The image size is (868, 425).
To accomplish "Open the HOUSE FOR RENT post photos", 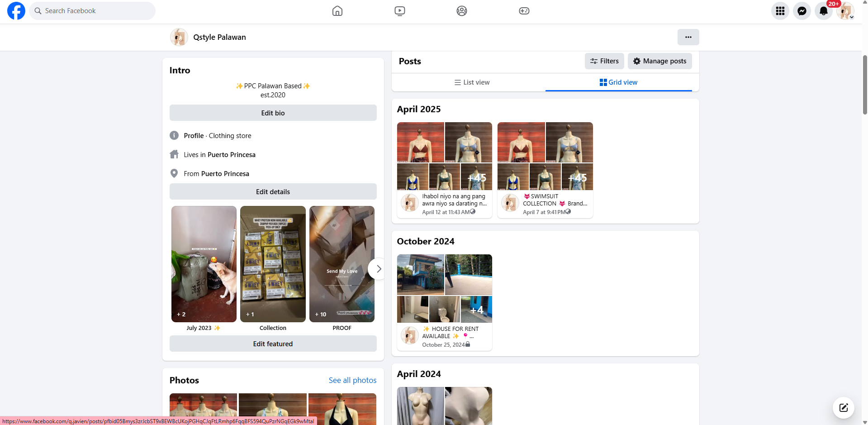I will pos(445,288).
